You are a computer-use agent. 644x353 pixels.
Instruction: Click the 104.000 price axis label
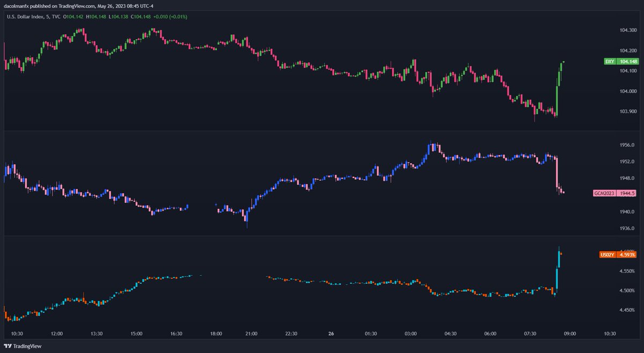628,91
